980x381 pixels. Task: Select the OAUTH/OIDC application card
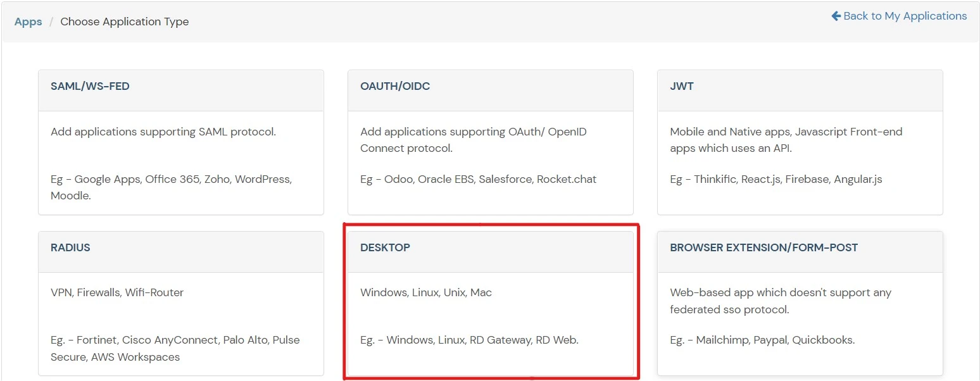coord(491,142)
